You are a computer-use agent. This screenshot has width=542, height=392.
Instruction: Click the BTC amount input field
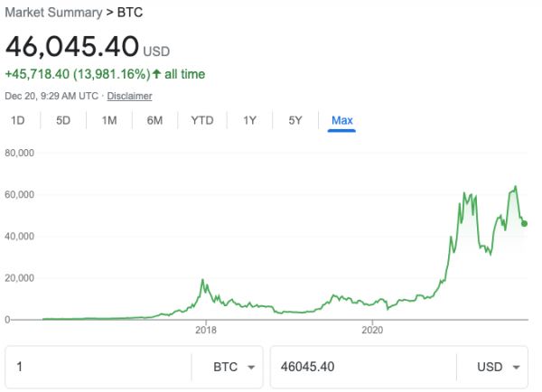pos(99,368)
